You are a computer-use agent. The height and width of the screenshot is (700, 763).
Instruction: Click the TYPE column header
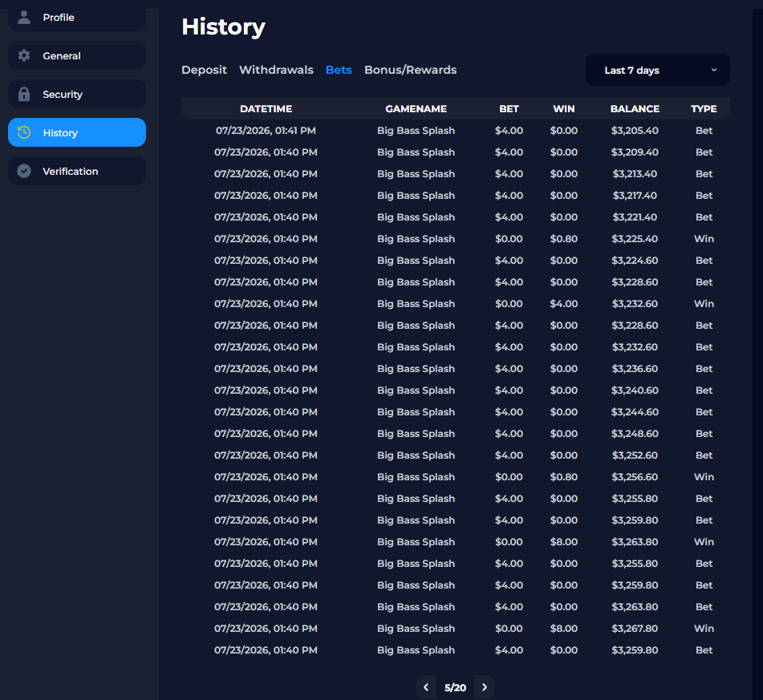[x=704, y=109]
